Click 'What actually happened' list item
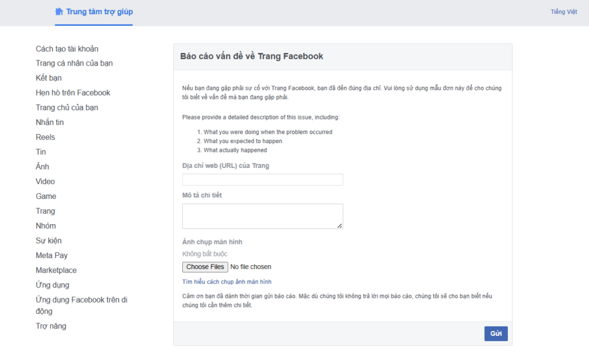Image resolution: width=589 pixels, height=364 pixels. [235, 150]
